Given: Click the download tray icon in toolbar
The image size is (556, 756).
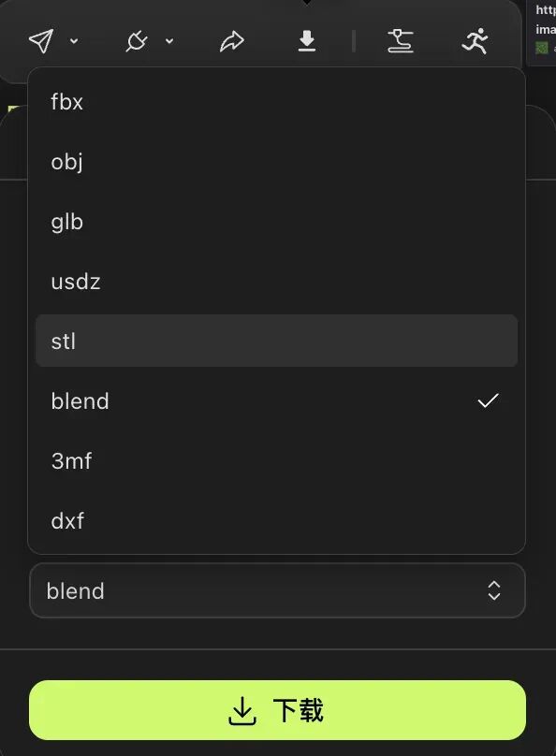Looking at the screenshot, I should [x=307, y=41].
